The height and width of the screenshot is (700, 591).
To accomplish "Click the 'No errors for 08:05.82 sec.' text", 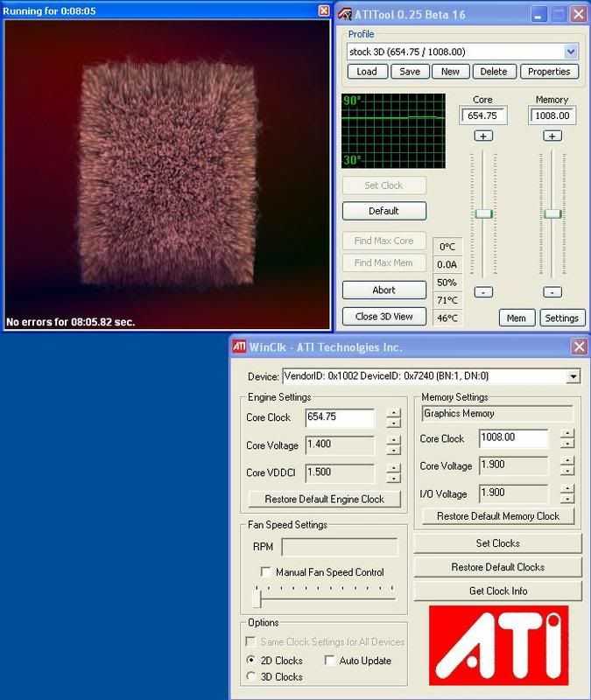I will coord(71,322).
